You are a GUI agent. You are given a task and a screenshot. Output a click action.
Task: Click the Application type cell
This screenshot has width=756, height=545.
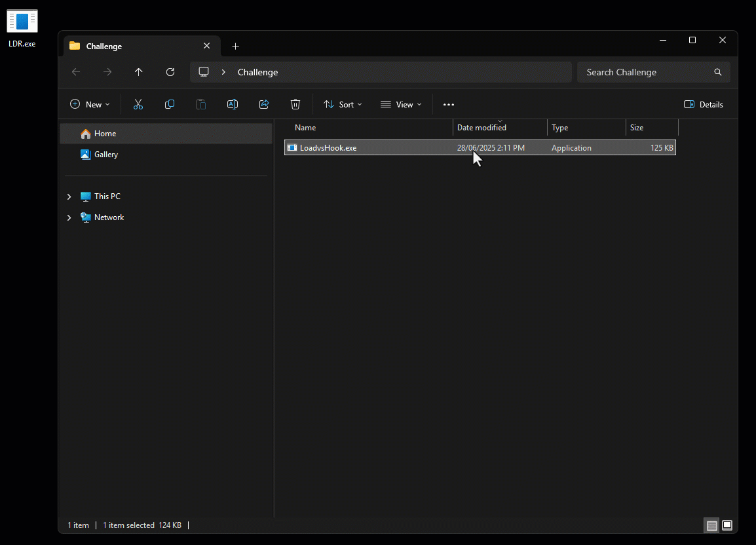[x=571, y=147]
